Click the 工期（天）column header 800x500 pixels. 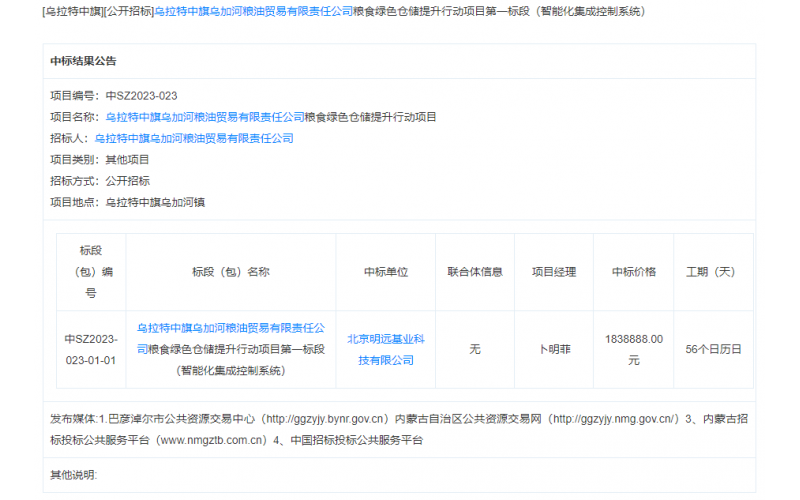point(710,272)
